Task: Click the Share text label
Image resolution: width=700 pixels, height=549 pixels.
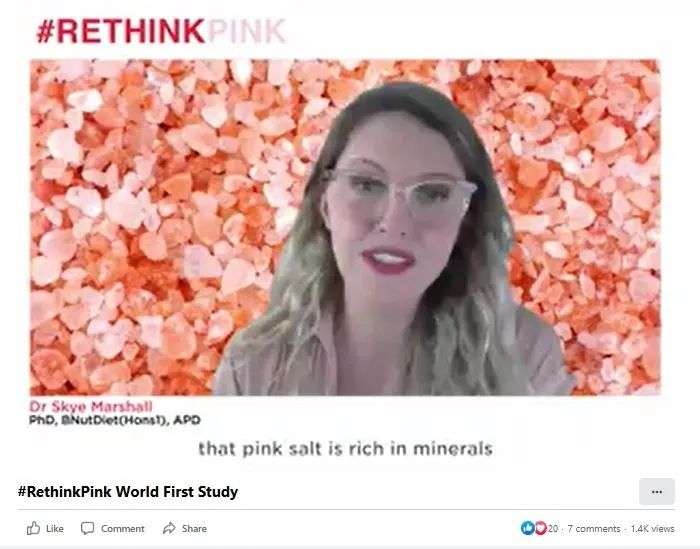Action: click(x=194, y=529)
